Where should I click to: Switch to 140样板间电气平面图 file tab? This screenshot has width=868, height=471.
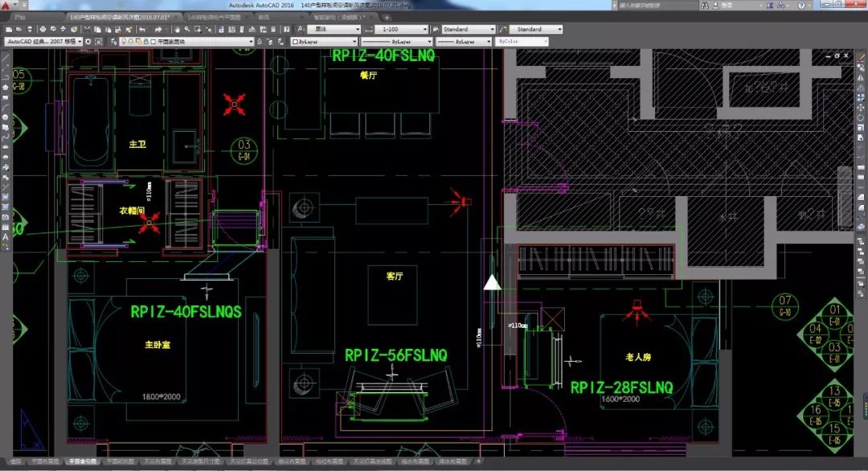pyautogui.click(x=214, y=17)
